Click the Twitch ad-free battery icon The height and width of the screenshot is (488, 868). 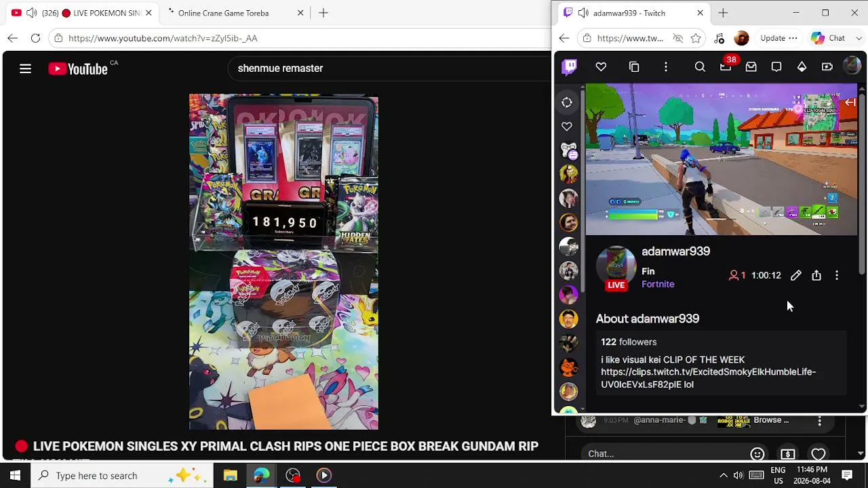(827, 67)
